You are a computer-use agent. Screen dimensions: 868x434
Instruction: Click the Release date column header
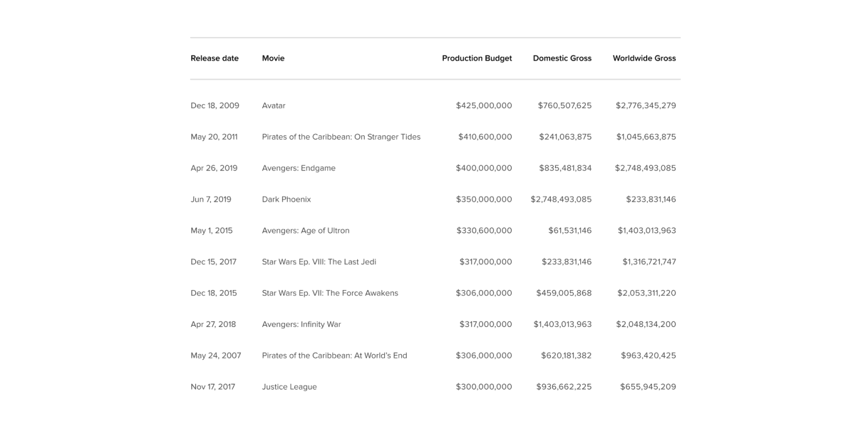214,58
